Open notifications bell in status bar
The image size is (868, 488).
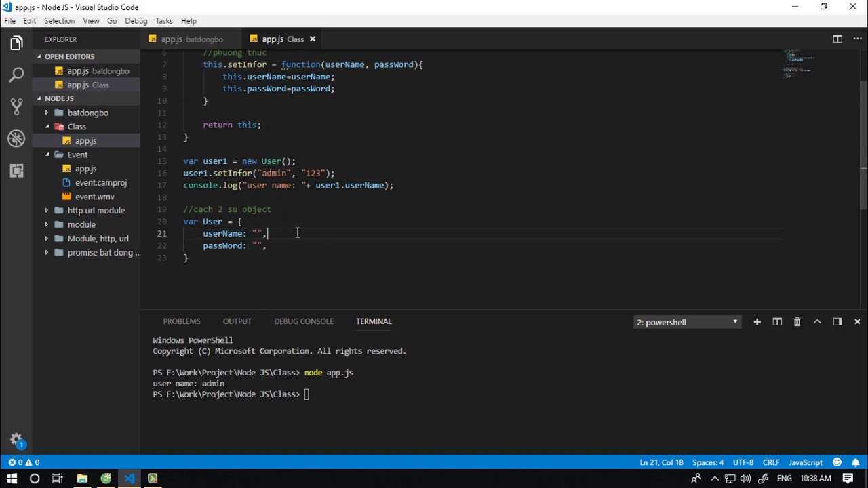tap(855, 462)
